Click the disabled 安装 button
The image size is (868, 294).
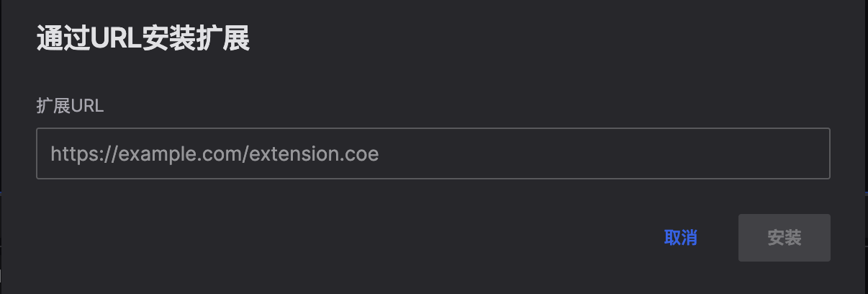click(x=784, y=238)
